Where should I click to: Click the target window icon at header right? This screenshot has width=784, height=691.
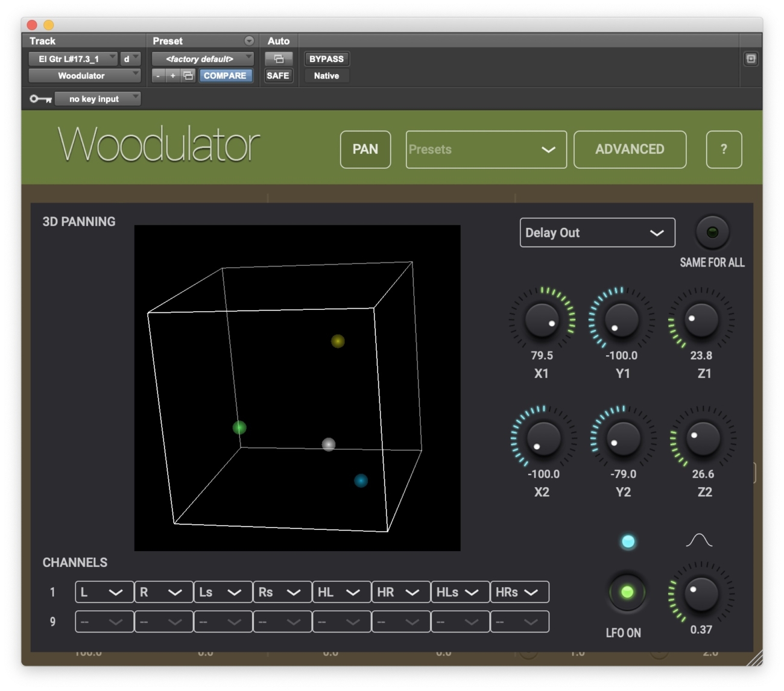pyautogui.click(x=751, y=58)
